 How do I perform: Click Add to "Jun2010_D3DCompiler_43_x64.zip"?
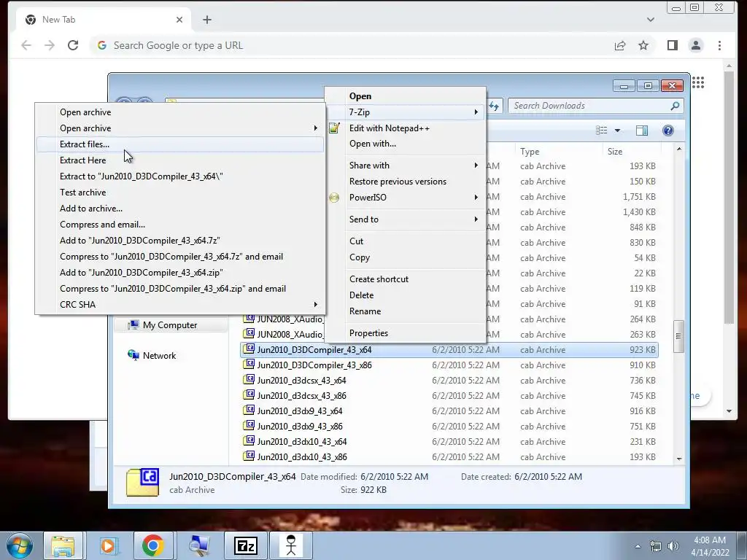180,273
